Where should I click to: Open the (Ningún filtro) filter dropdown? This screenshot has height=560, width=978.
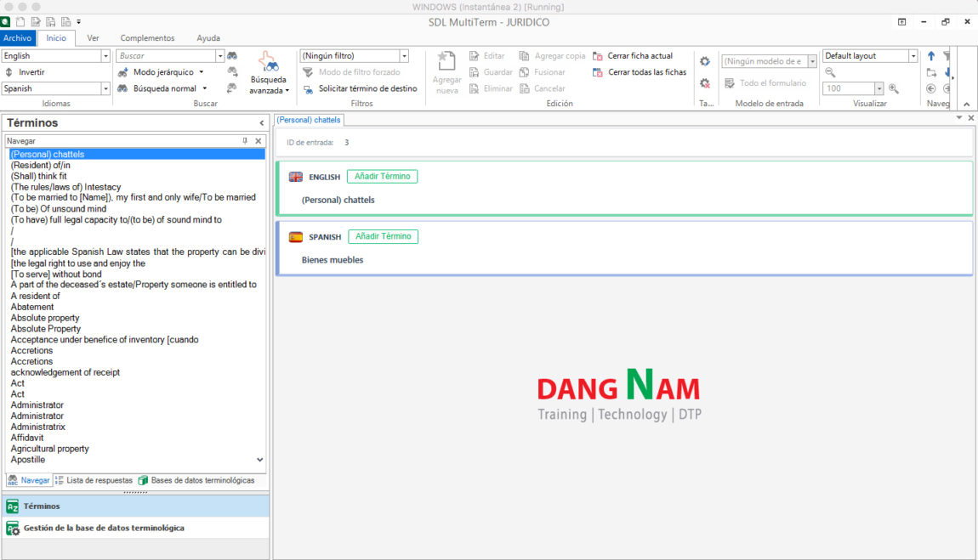(404, 56)
